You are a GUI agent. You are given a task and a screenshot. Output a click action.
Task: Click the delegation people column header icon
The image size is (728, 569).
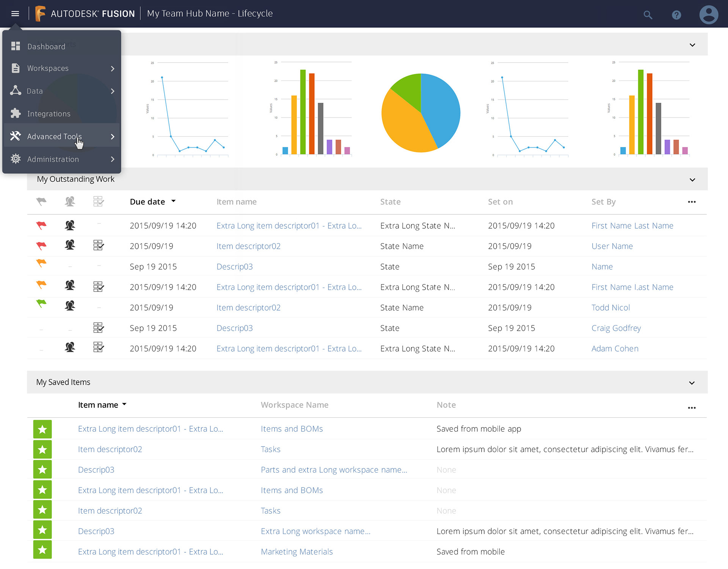[x=70, y=201]
